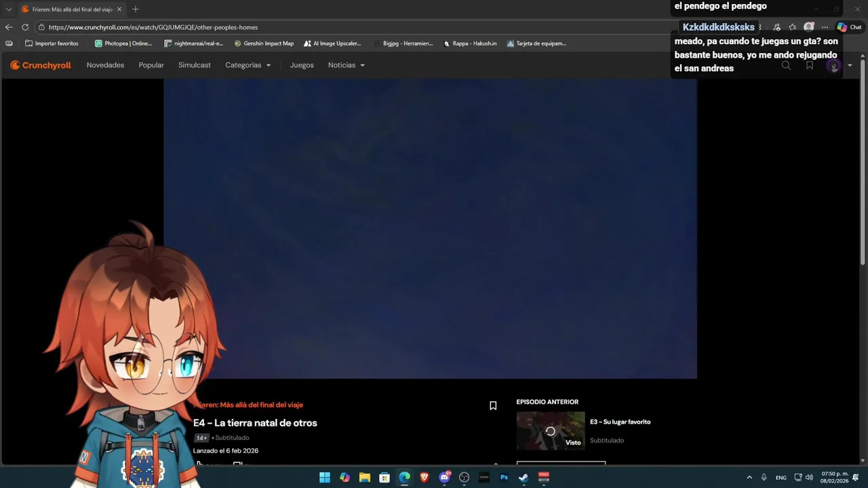Switch ENG input language indicator

coord(781,477)
